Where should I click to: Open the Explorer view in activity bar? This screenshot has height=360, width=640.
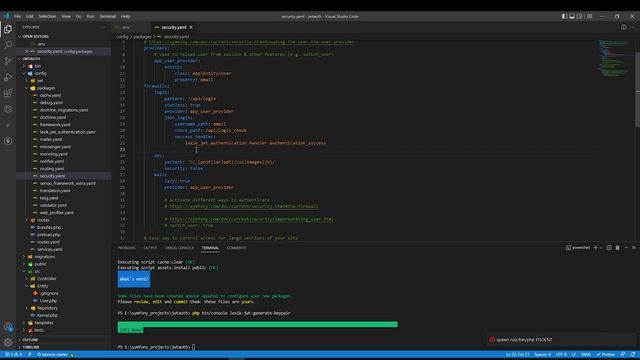pos(8,29)
